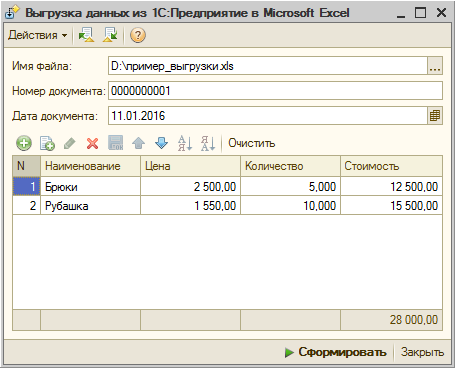Image resolution: width=455 pixels, height=368 pixels.
Task: Click the Количество column header
Action: click(290, 166)
